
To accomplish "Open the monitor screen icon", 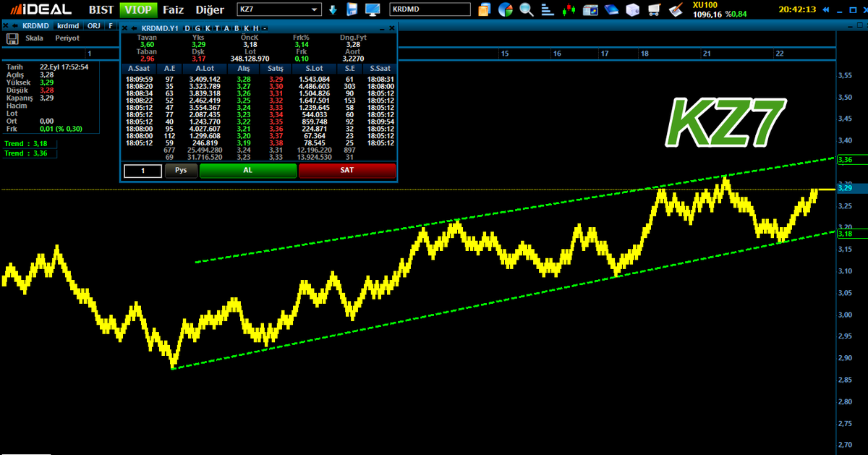I will click(373, 9).
